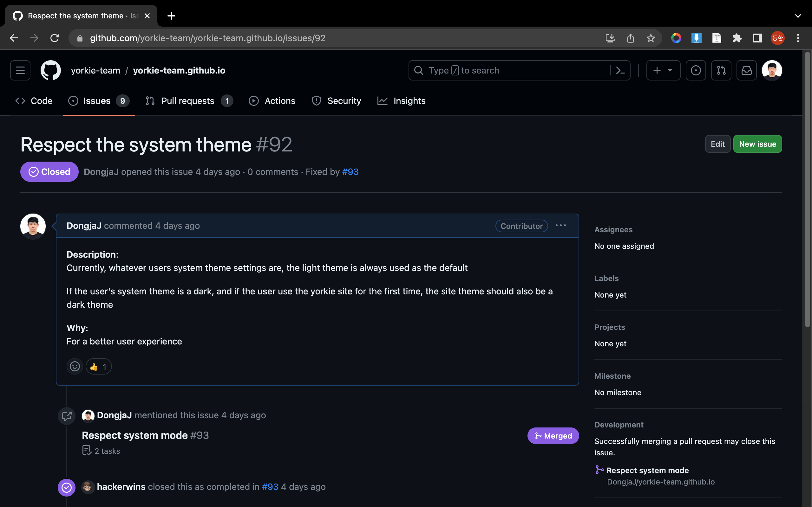Click the GitHub Octocat logo
Screen dimensions: 812x507
pos(51,70)
